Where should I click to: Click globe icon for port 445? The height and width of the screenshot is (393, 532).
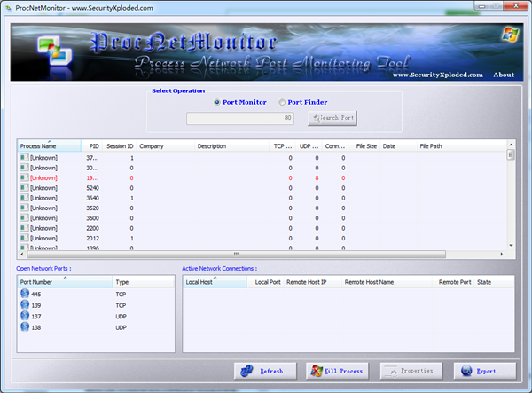[25, 294]
